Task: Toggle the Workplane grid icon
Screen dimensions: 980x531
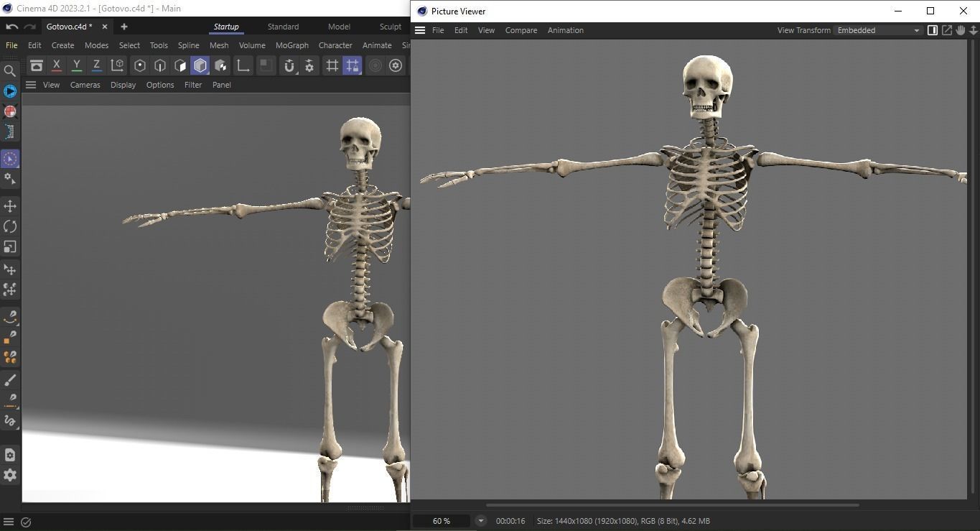Action: coord(332,65)
